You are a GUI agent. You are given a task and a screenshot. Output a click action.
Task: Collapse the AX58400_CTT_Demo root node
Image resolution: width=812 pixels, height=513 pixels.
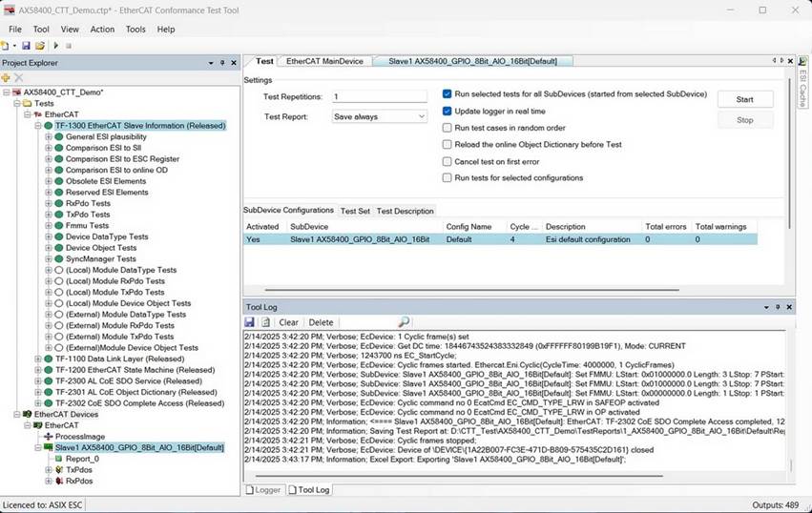(7, 92)
